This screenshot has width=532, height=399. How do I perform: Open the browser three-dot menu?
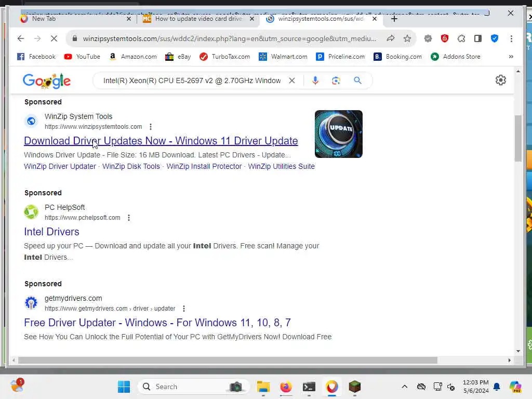[511, 38]
